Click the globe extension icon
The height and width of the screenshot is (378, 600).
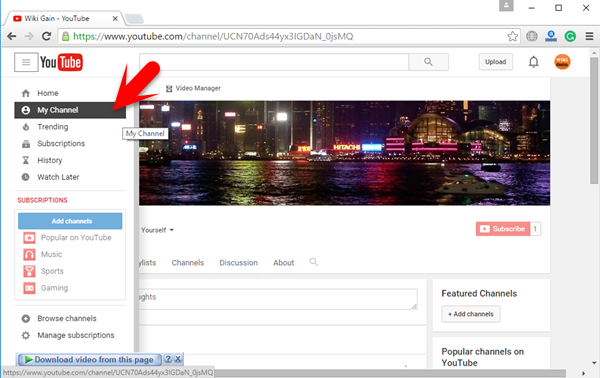532,36
